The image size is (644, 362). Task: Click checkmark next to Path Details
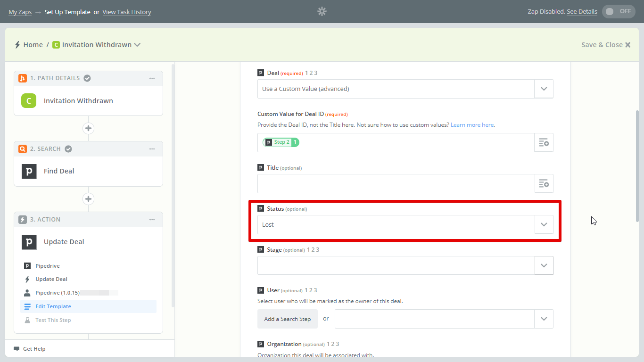coord(87,78)
